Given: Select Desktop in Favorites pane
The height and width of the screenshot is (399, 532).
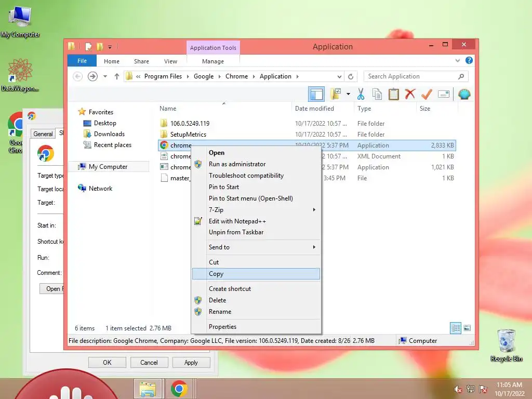Looking at the screenshot, I should 105,123.
